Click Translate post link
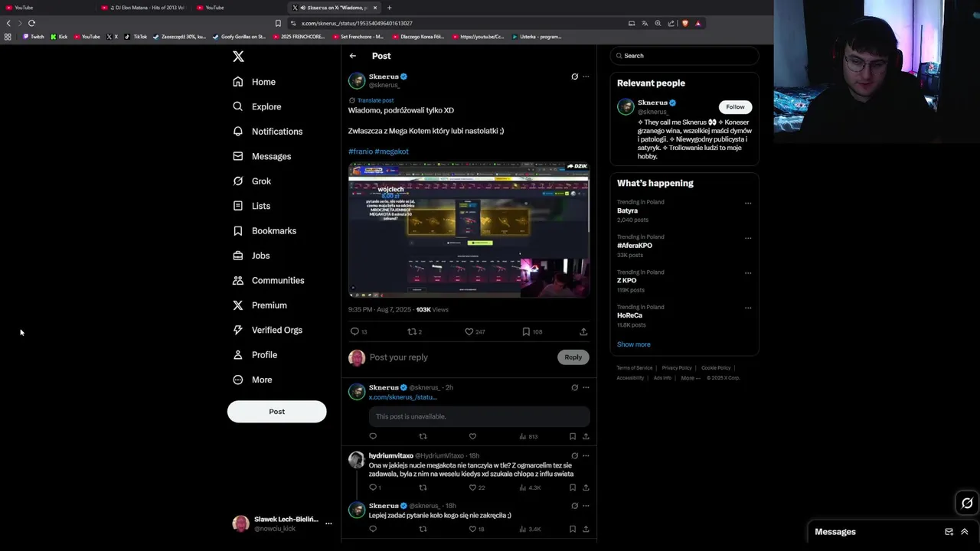 375,100
